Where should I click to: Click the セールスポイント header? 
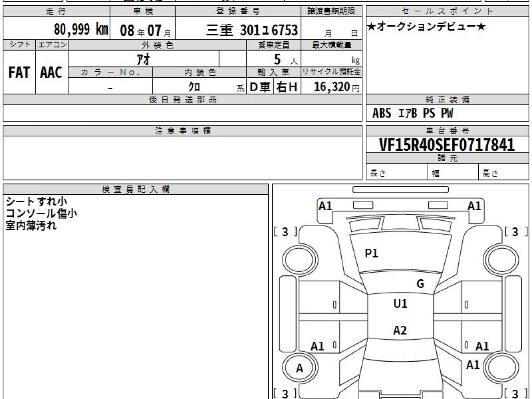447,12
